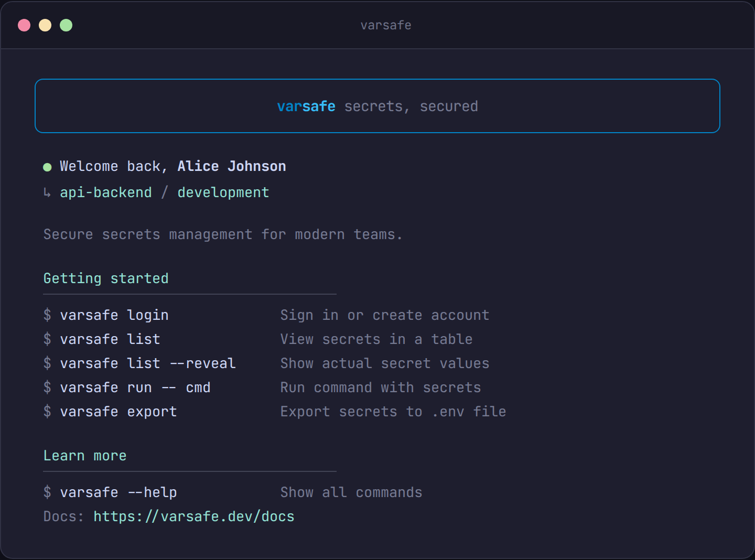Click the varsafe export command text
The image size is (755, 560).
pos(118,412)
